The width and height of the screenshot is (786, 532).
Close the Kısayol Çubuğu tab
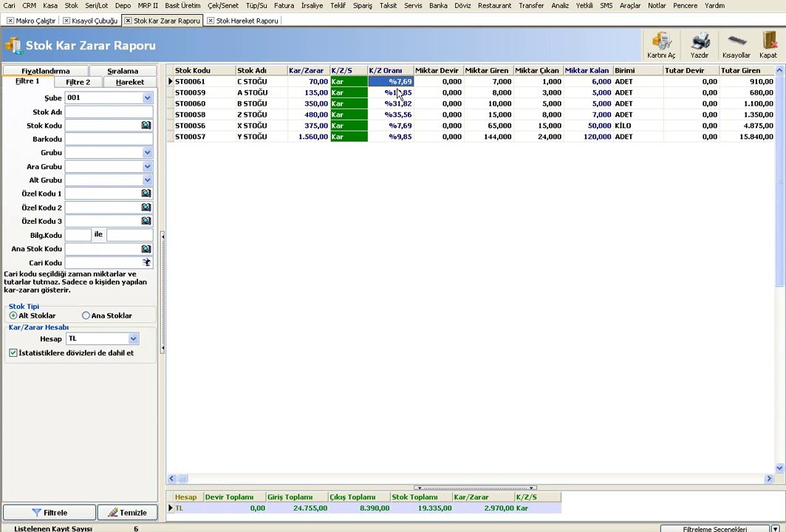point(66,21)
